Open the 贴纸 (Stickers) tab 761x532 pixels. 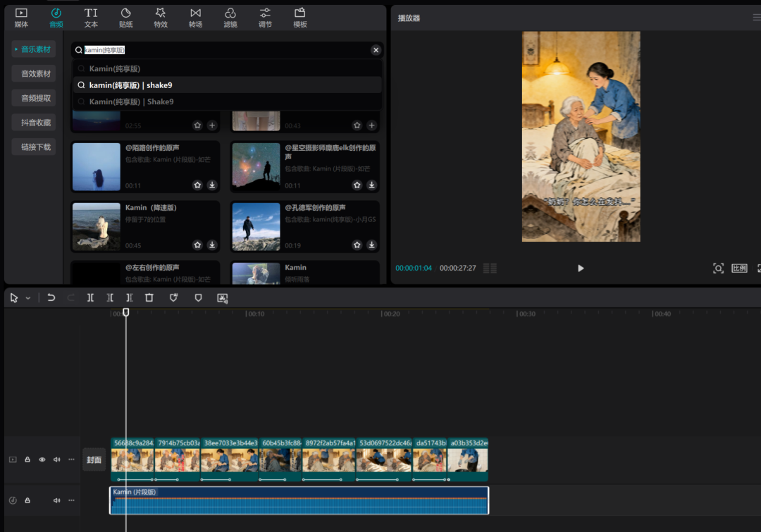click(x=125, y=18)
